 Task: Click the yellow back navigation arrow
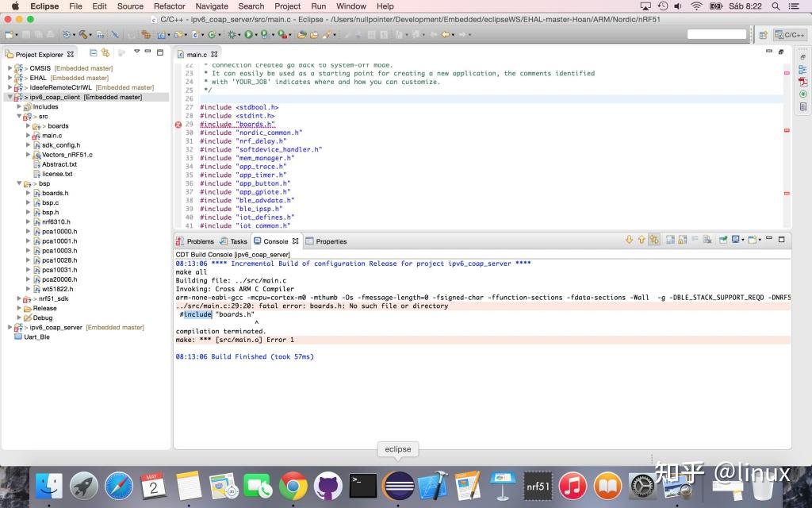(445, 35)
